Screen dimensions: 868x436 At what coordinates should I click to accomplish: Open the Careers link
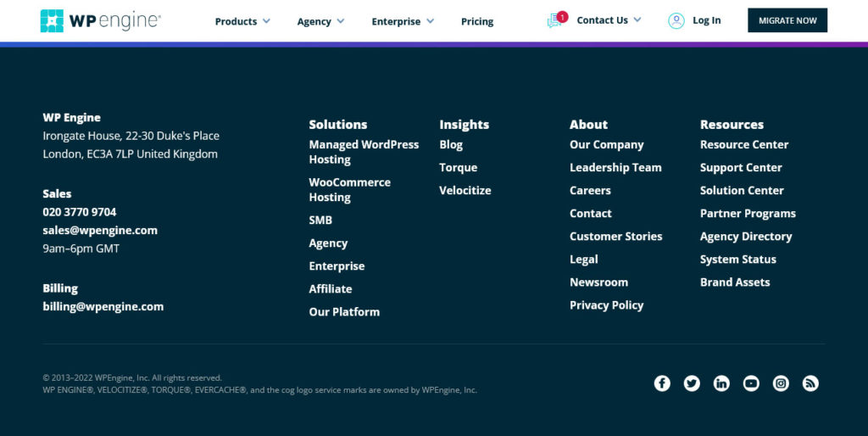(590, 190)
